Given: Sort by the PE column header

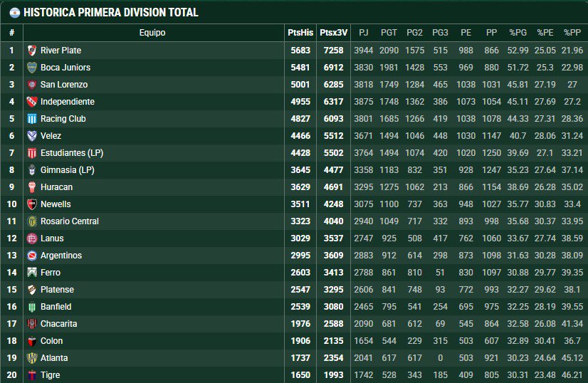Looking at the screenshot, I should click(x=466, y=33).
